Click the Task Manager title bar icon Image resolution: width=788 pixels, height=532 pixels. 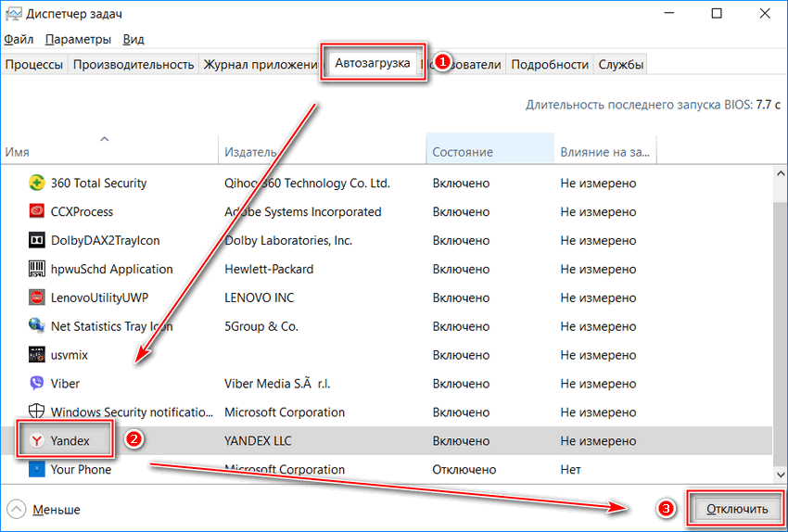click(14, 14)
